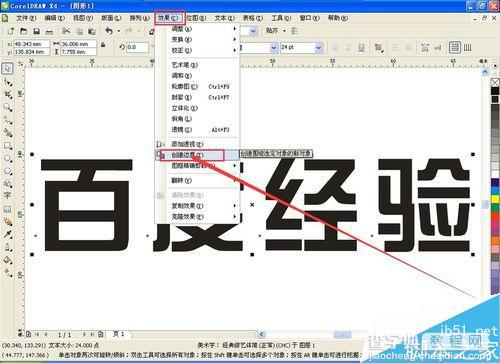Select the Interactive Fill tool

point(7,273)
